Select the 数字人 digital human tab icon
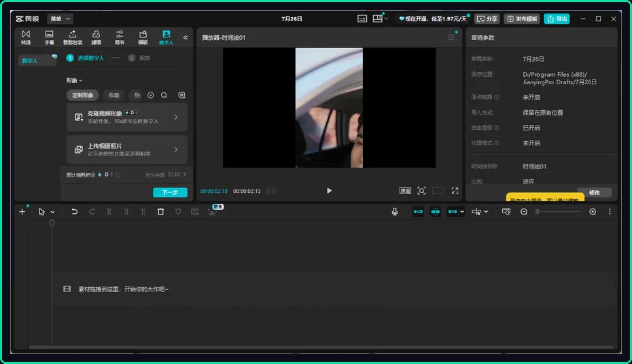632x364 pixels. (x=166, y=37)
